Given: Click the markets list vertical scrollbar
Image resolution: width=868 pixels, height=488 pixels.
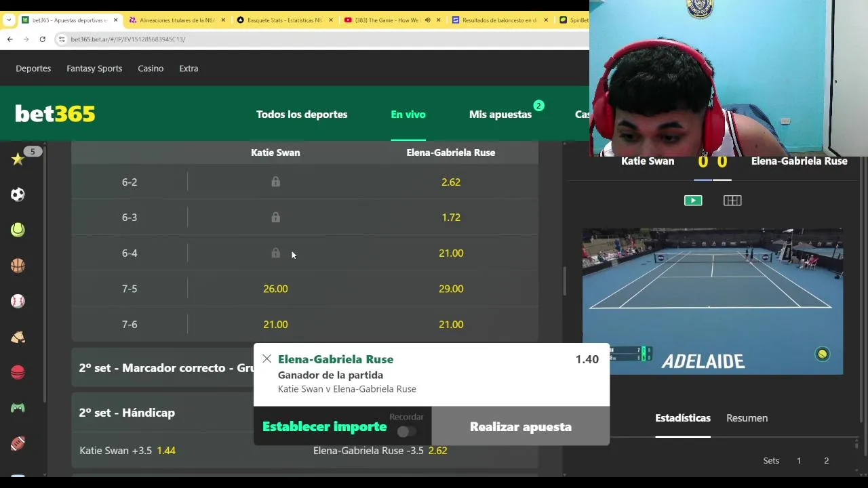Looking at the screenshot, I should pyautogui.click(x=564, y=281).
